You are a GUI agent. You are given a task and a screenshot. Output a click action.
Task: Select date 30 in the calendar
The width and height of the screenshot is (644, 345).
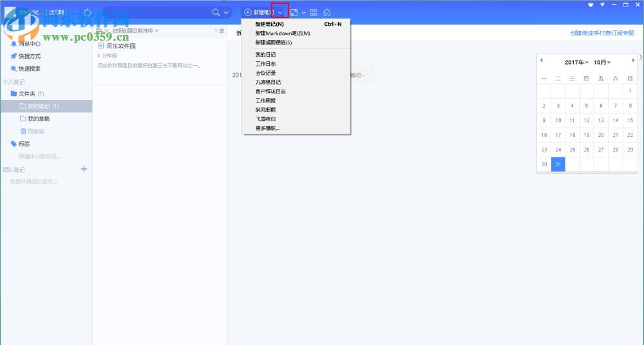544,164
